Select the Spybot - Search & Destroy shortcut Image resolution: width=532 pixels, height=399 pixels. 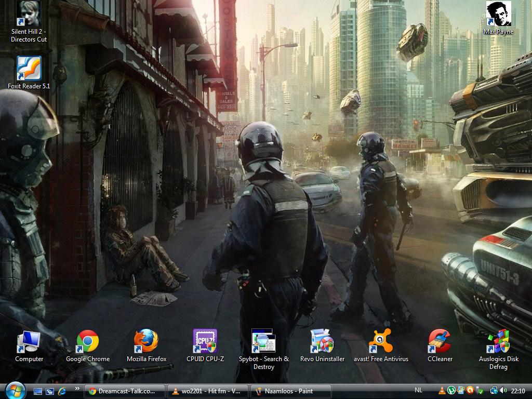pos(263,350)
